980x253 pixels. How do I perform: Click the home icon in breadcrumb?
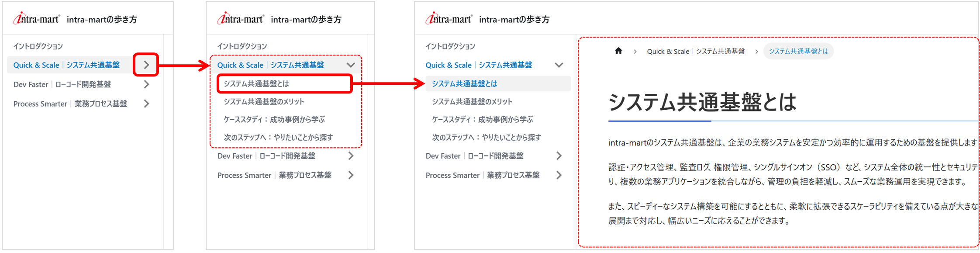tap(618, 51)
